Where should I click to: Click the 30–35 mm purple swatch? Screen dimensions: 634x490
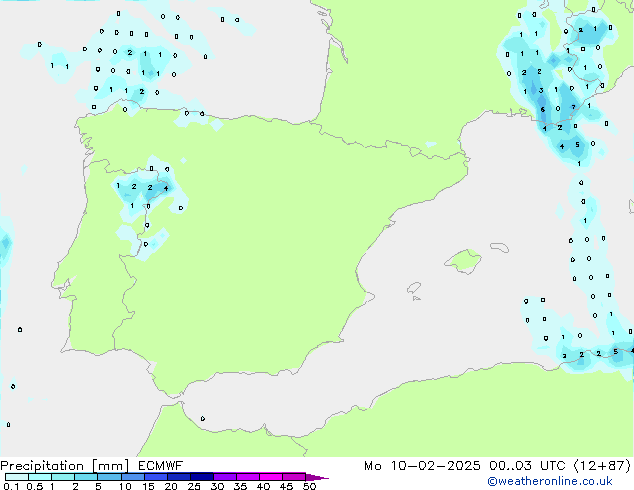225,477
